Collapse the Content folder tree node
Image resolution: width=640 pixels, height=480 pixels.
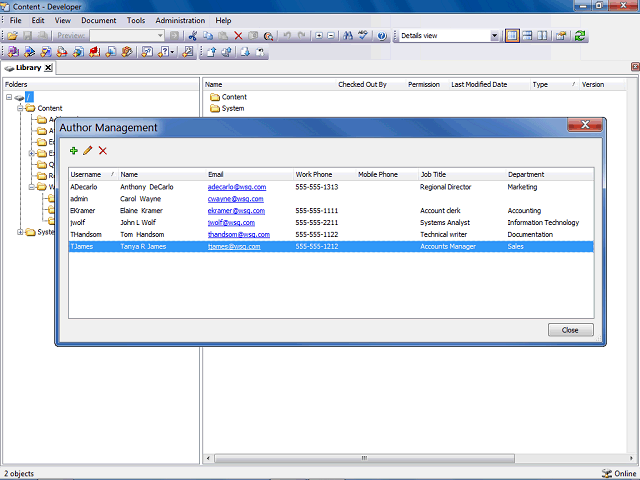coord(20,108)
